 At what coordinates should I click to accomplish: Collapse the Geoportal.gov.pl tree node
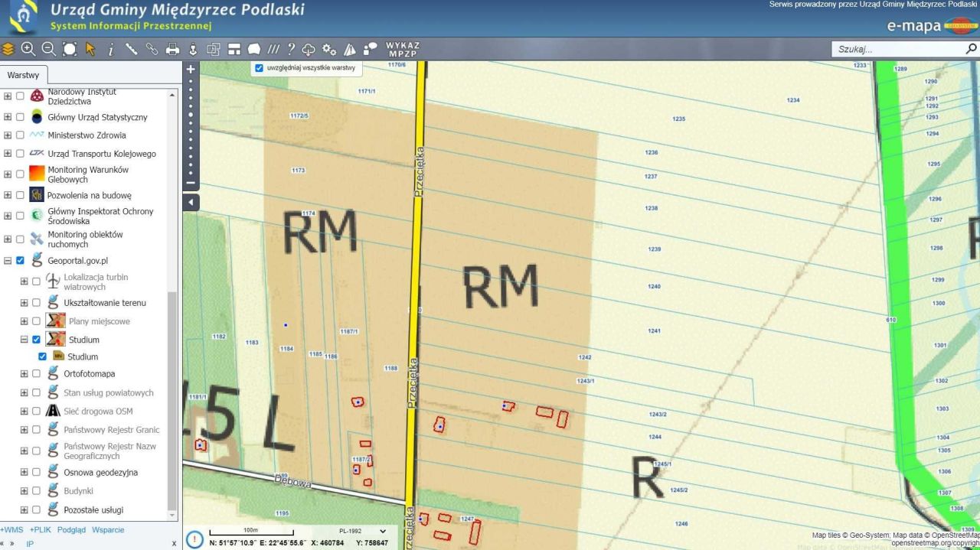click(8, 261)
